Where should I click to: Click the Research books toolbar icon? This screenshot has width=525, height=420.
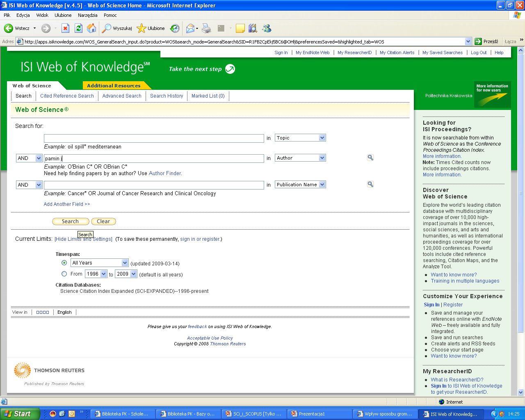coord(253,28)
